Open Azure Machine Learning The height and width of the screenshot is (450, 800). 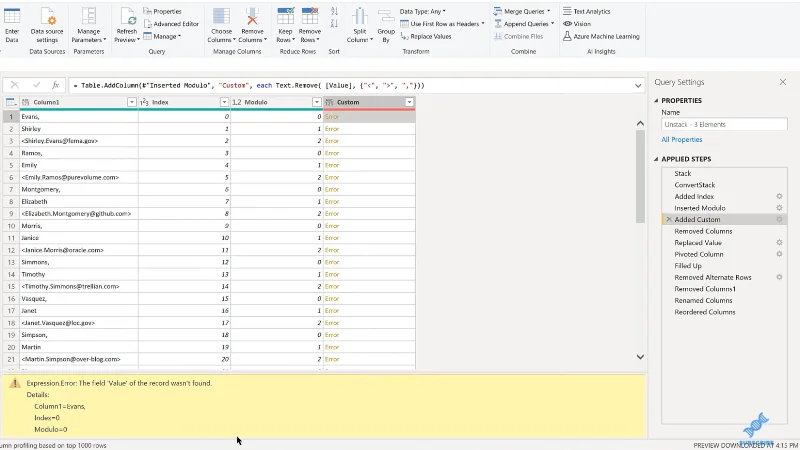[x=601, y=37]
